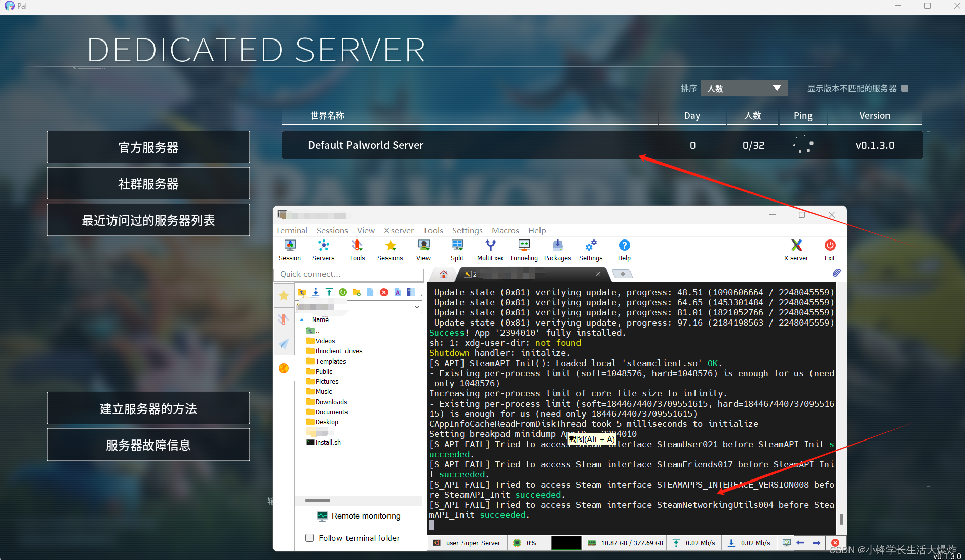The width and height of the screenshot is (965, 560).
Task: Click the View monitor icon
Action: 423,250
